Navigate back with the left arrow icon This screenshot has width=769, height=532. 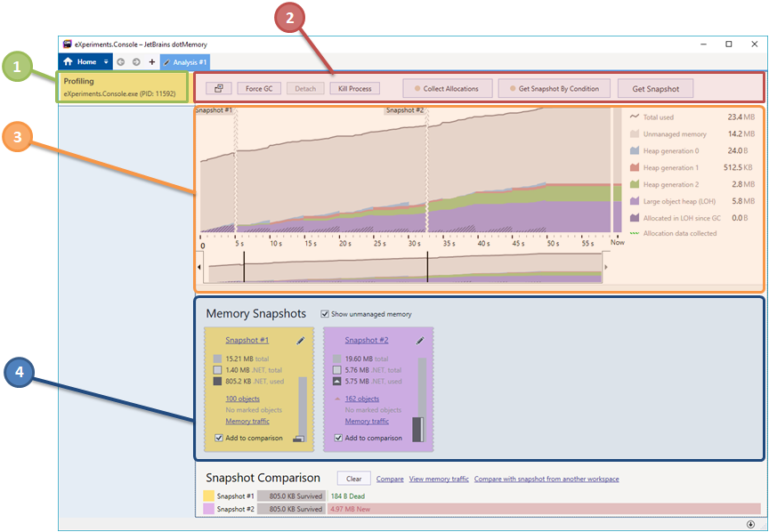coord(122,62)
